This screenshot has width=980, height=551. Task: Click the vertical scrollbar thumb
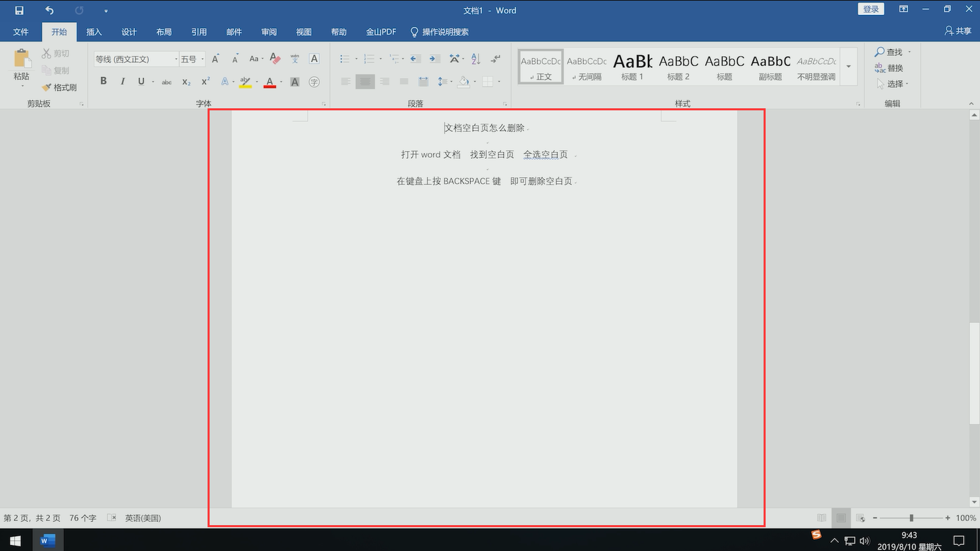[974, 373]
